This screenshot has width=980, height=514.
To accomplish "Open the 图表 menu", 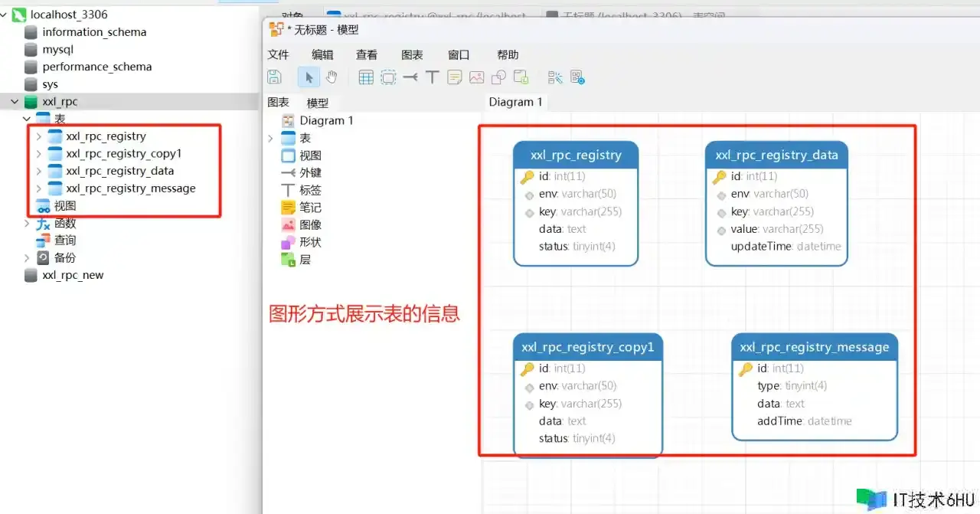I will click(x=412, y=55).
